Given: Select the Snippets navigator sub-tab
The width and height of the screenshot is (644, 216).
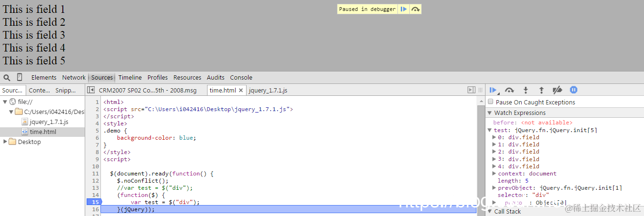Looking at the screenshot, I should pyautogui.click(x=66, y=90).
